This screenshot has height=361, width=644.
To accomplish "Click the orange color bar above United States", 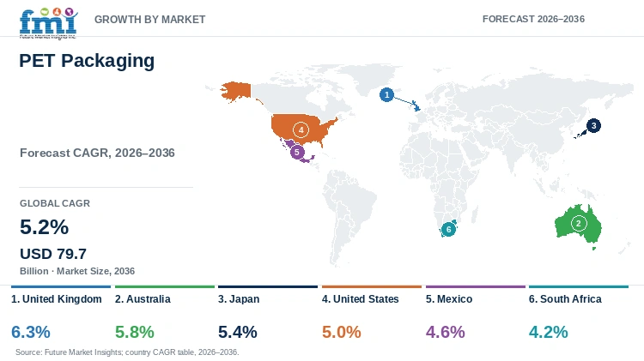I will (372, 286).
